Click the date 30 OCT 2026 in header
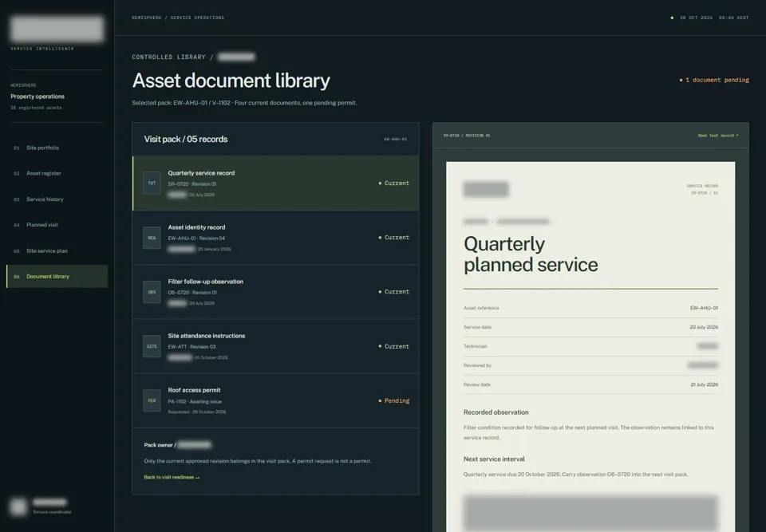766x532 pixels. pos(696,18)
